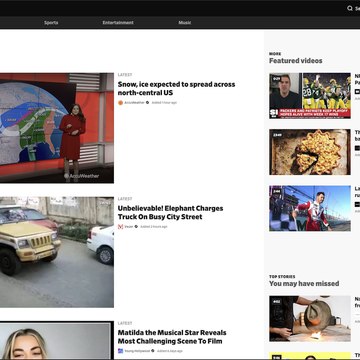Open the racing driver featured video thumbnail
360x360 pixels.
click(x=310, y=208)
